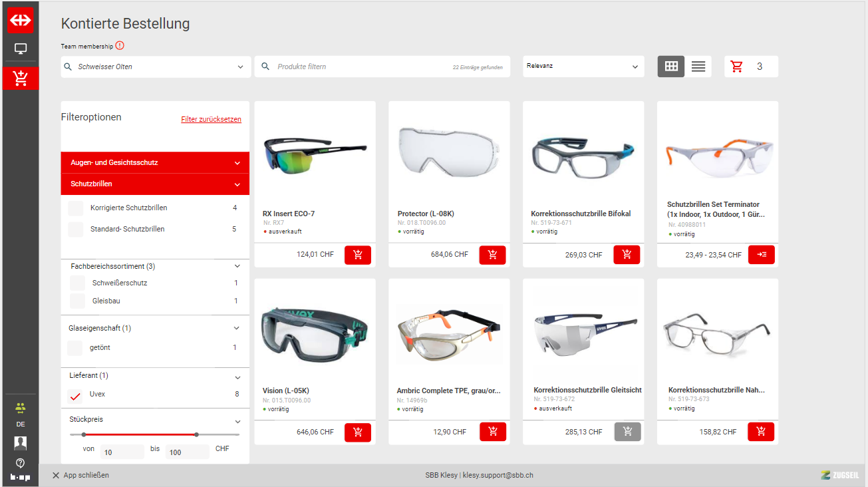The height and width of the screenshot is (487, 868).
Task: Collapse Augen- und Gesichtsschutz category
Action: 237,163
